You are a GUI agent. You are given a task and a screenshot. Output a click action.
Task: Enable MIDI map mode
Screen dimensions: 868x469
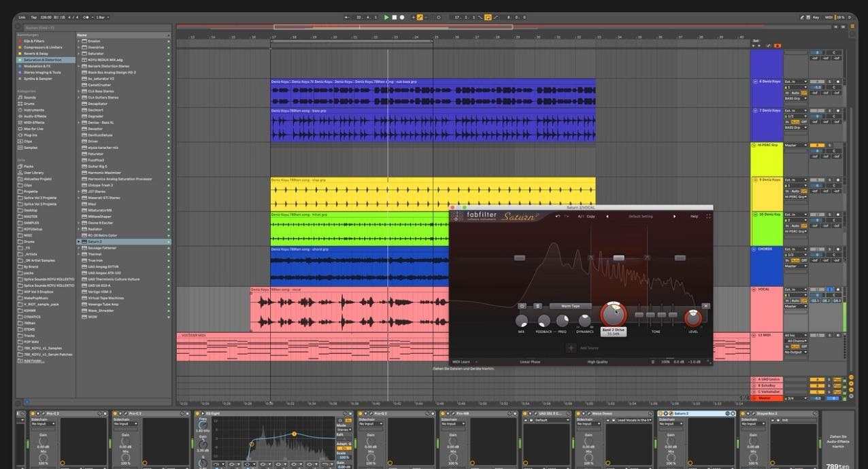[828, 17]
